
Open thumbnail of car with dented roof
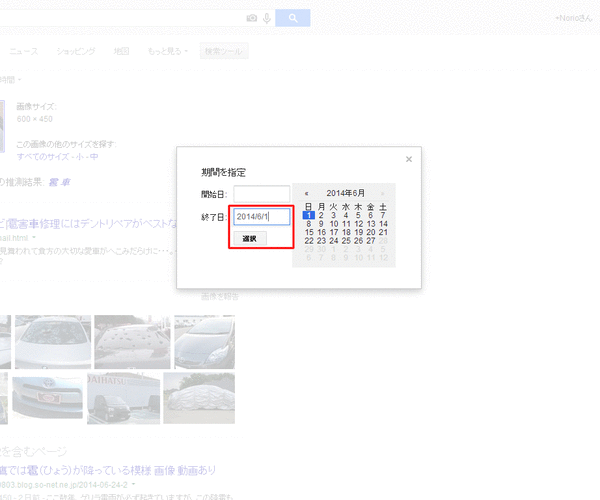(x=132, y=342)
